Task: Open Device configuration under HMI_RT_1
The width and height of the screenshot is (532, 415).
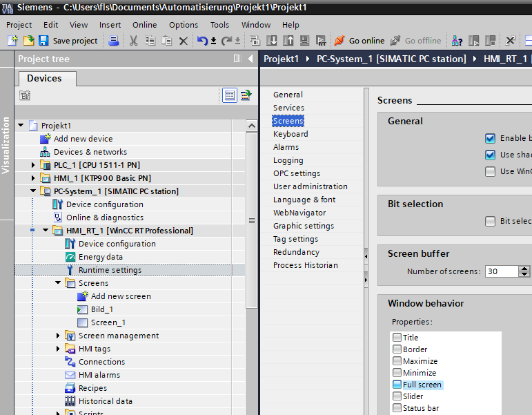Action: point(117,244)
